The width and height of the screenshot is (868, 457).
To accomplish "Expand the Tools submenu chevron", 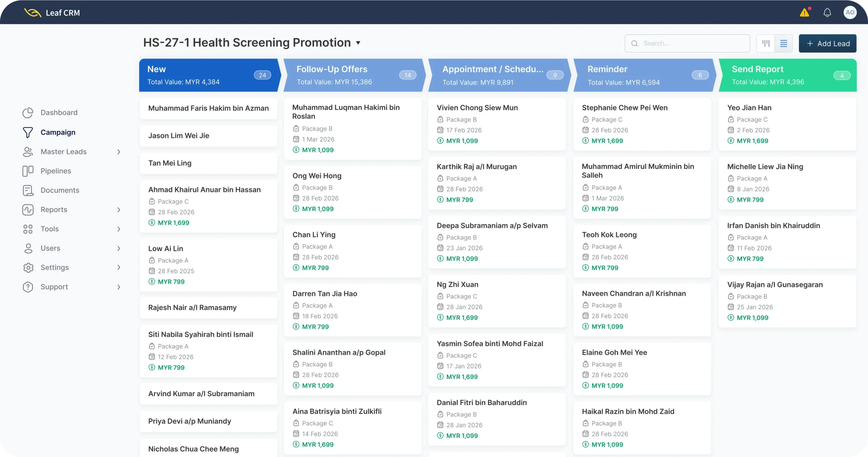I will pos(119,229).
